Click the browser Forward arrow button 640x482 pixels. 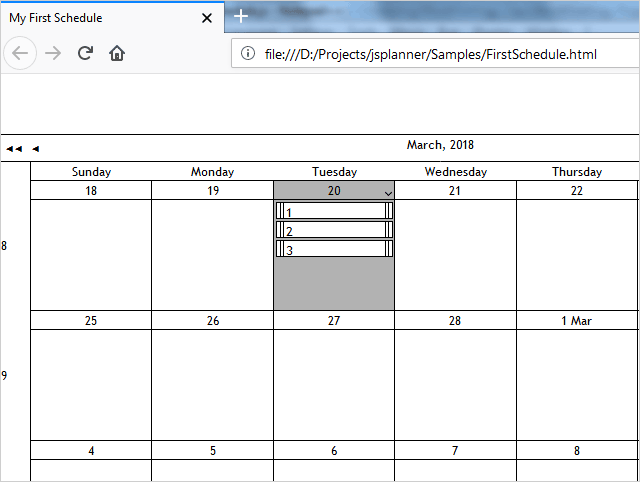click(x=54, y=53)
